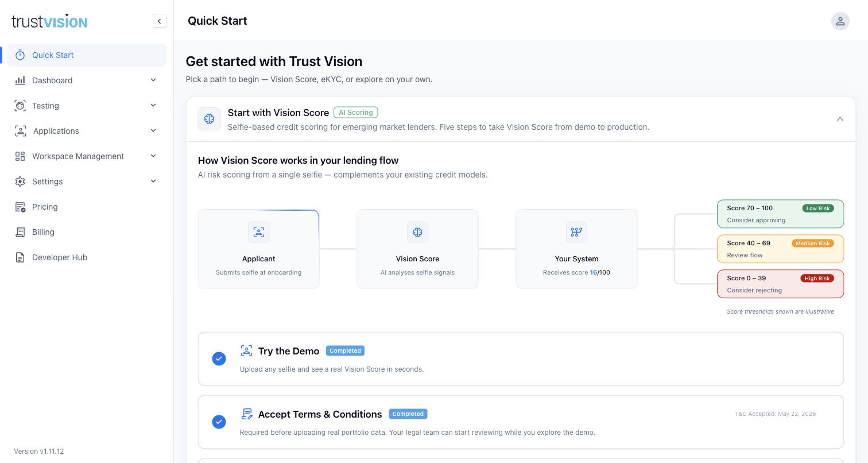Click the T&C Accepted: May 22, 2026 text
This screenshot has height=463, width=868.
(x=775, y=414)
